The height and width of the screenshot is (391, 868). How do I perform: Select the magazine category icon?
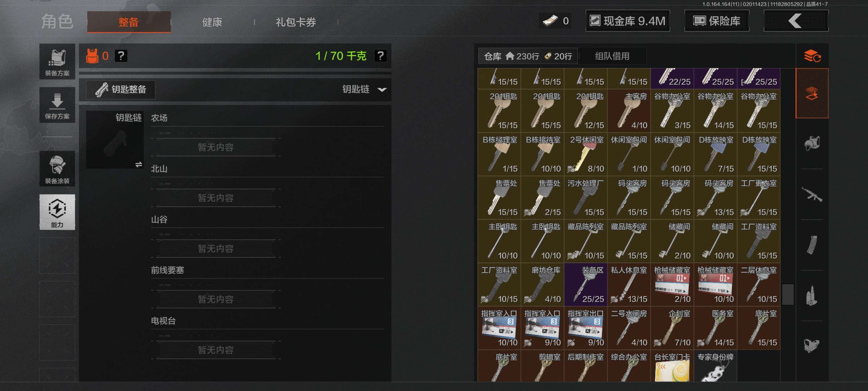812,245
